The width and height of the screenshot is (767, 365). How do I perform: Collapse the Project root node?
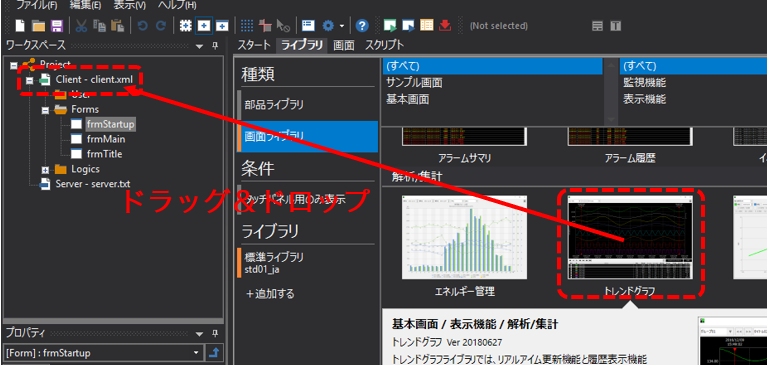(x=14, y=65)
